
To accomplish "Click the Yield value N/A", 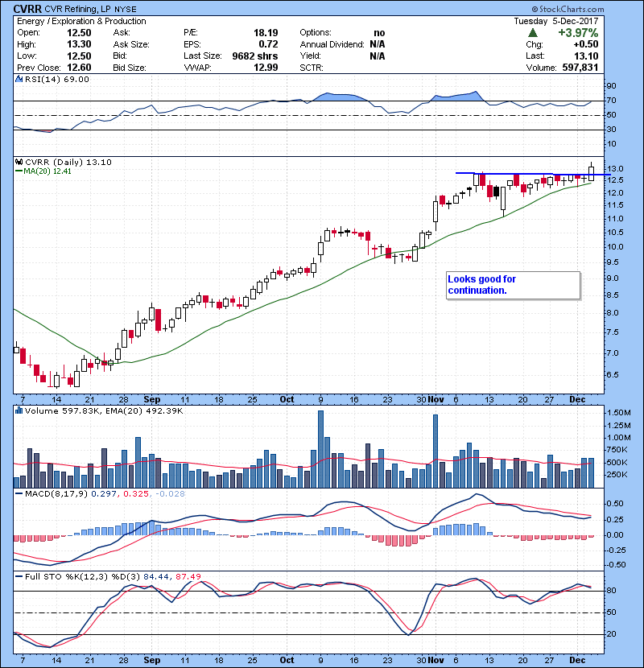I will pyautogui.click(x=378, y=56).
